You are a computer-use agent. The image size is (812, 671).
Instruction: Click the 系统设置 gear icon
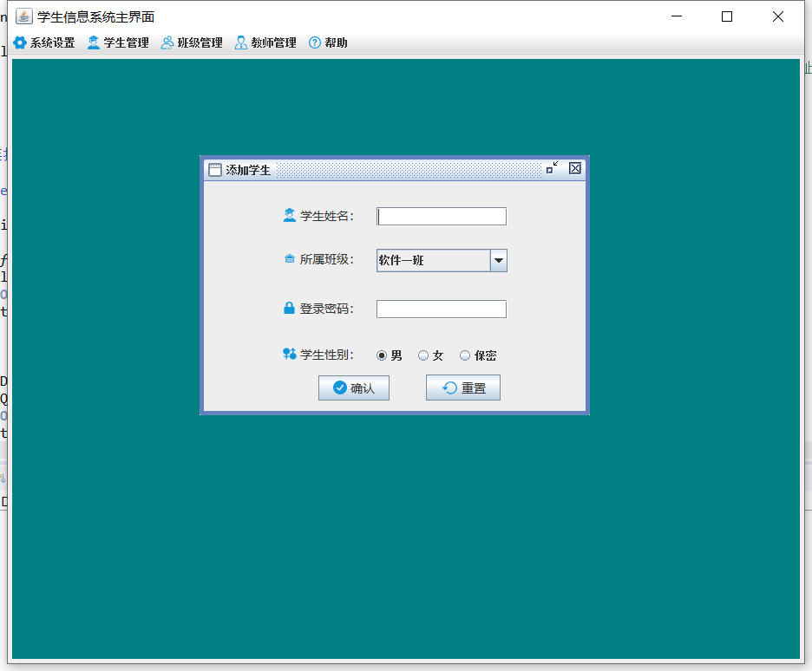[x=21, y=42]
